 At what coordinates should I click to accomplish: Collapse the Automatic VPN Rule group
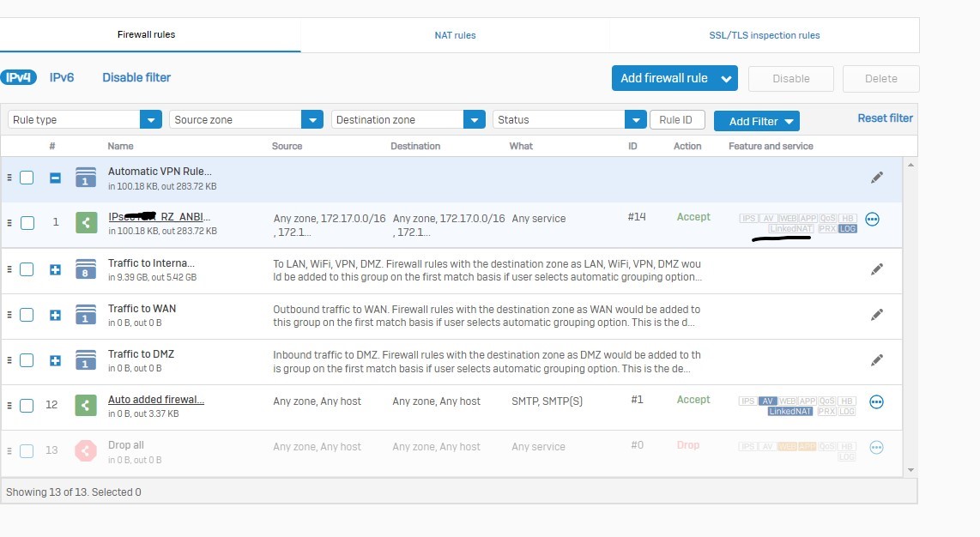click(55, 178)
